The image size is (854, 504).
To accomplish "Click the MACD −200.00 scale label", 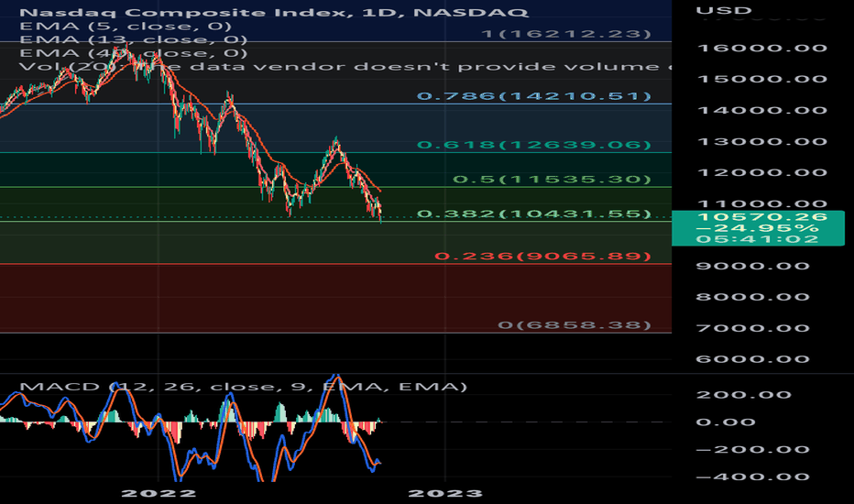I will (x=752, y=450).
